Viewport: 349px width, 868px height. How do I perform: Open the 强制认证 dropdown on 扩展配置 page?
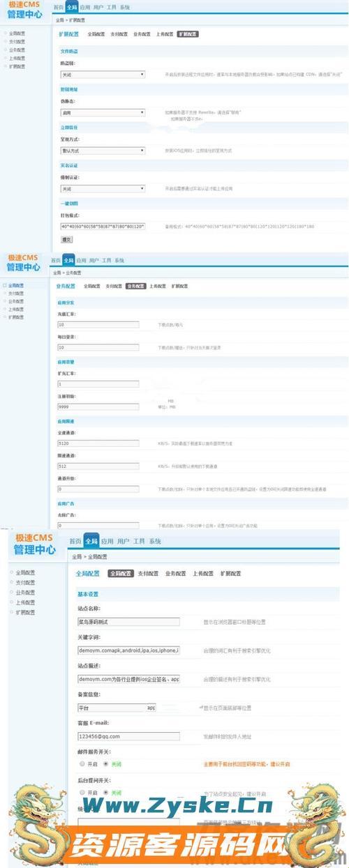pos(103,188)
